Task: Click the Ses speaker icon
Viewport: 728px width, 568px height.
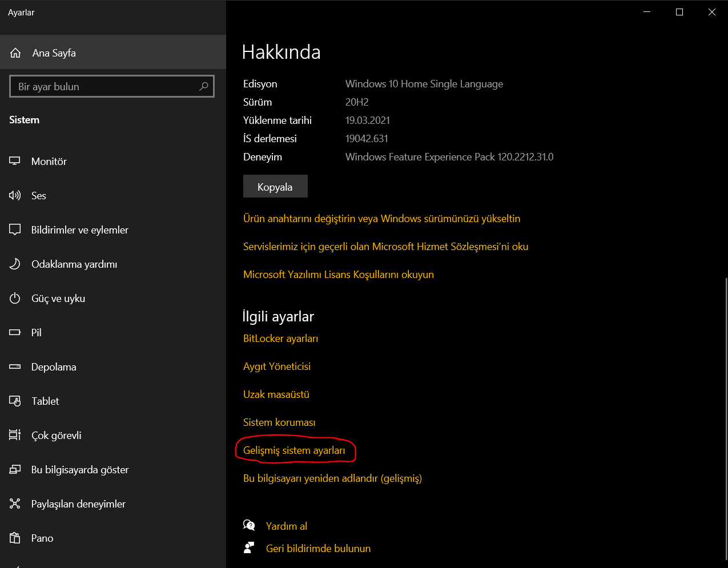Action: (x=15, y=196)
